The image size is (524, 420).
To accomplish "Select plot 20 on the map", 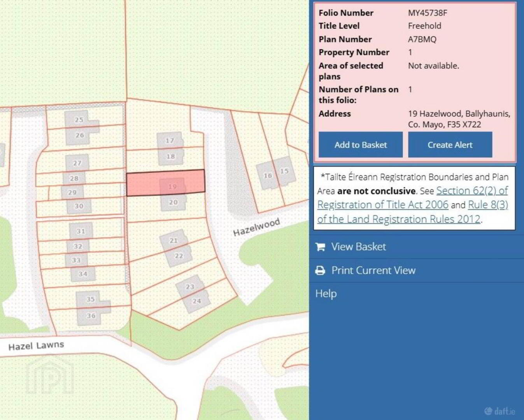I will tap(173, 202).
